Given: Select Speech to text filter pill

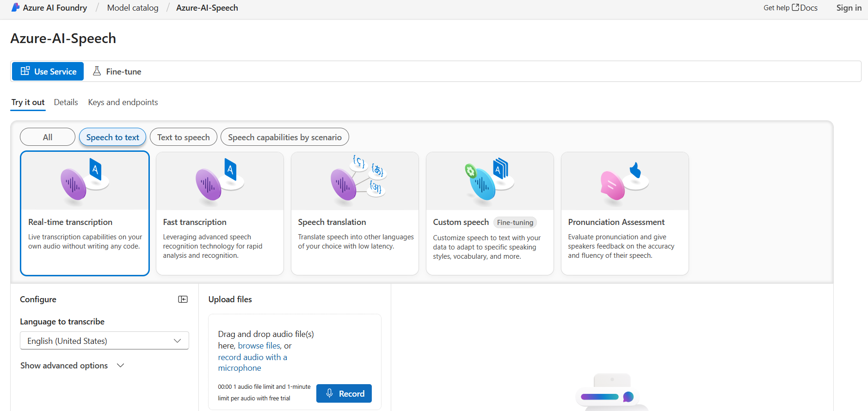Looking at the screenshot, I should tap(113, 137).
